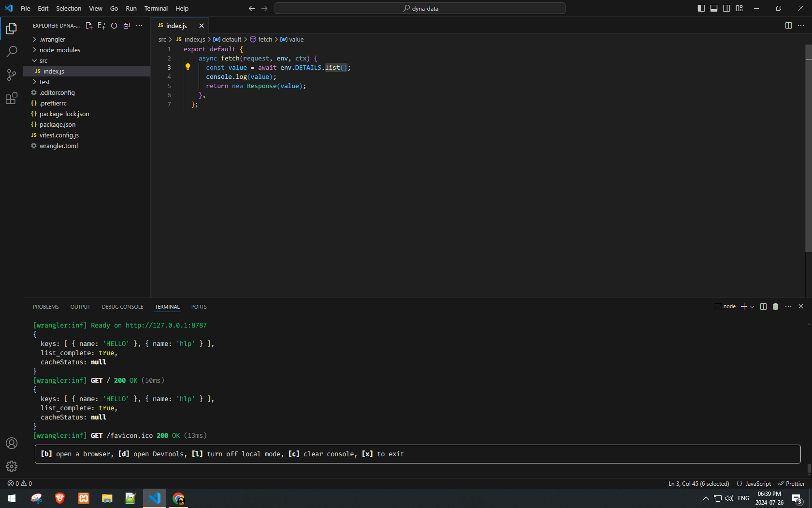The width and height of the screenshot is (812, 508).
Task: Click the lightbulb code action icon
Action: [188, 67]
